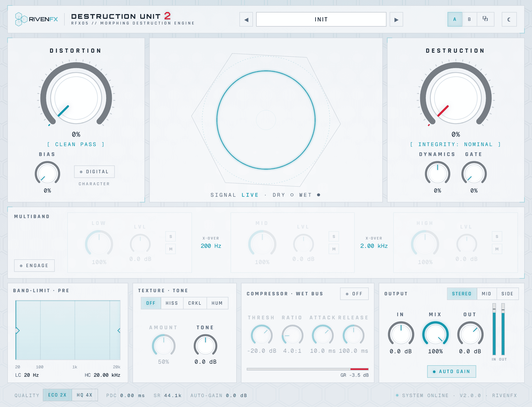Toggle dark mode with the moon icon
The width and height of the screenshot is (532, 407).
click(509, 19)
